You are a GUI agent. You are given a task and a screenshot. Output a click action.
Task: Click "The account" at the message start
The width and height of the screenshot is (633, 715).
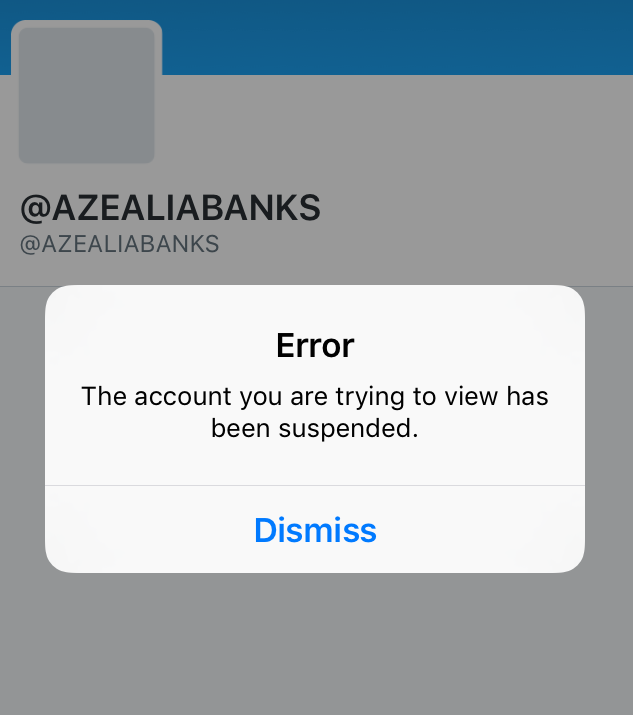pos(156,396)
